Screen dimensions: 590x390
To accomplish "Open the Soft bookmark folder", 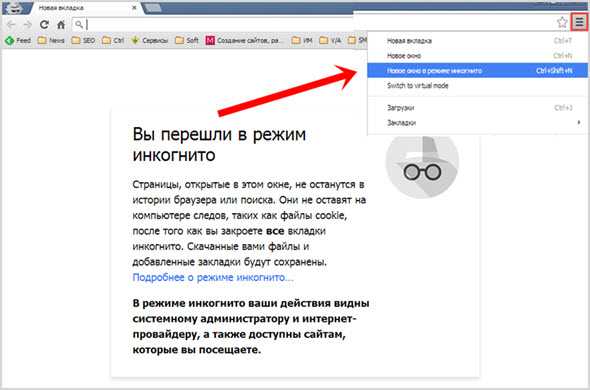I will click(x=187, y=40).
